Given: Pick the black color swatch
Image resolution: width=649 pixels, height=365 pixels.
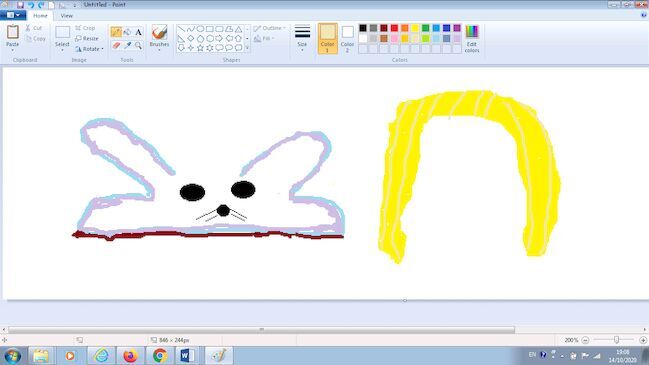Looking at the screenshot, I should (363, 28).
